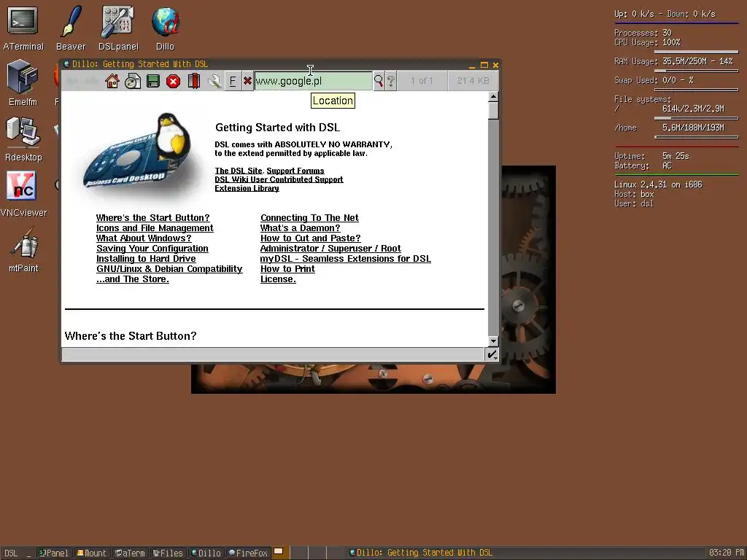The image size is (747, 560).
Task: Open Dillo bookmarks book icon
Action: click(x=194, y=81)
